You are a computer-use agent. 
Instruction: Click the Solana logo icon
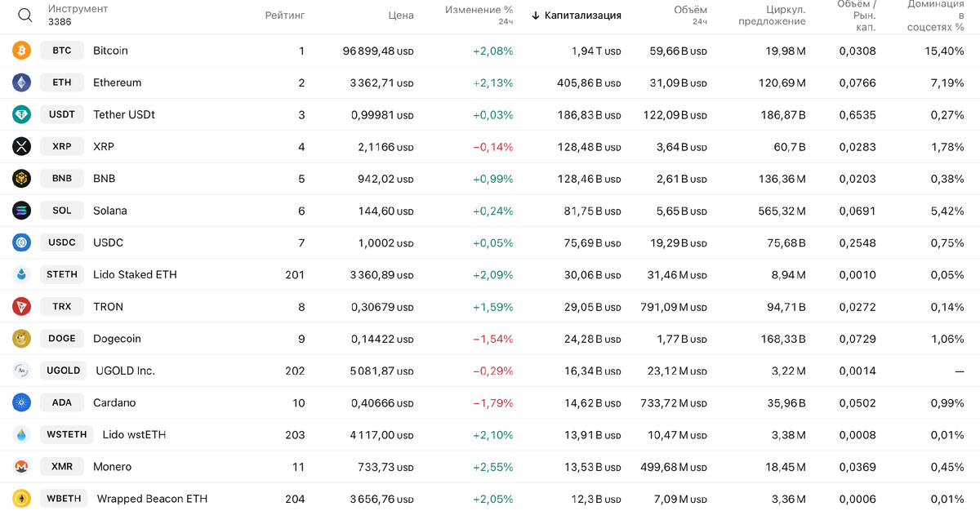(x=21, y=211)
